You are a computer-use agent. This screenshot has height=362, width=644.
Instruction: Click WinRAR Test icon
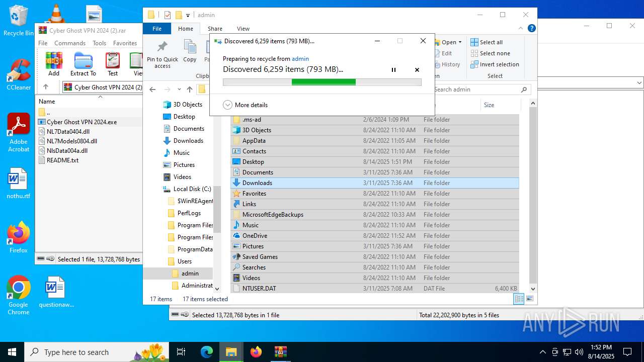(113, 64)
